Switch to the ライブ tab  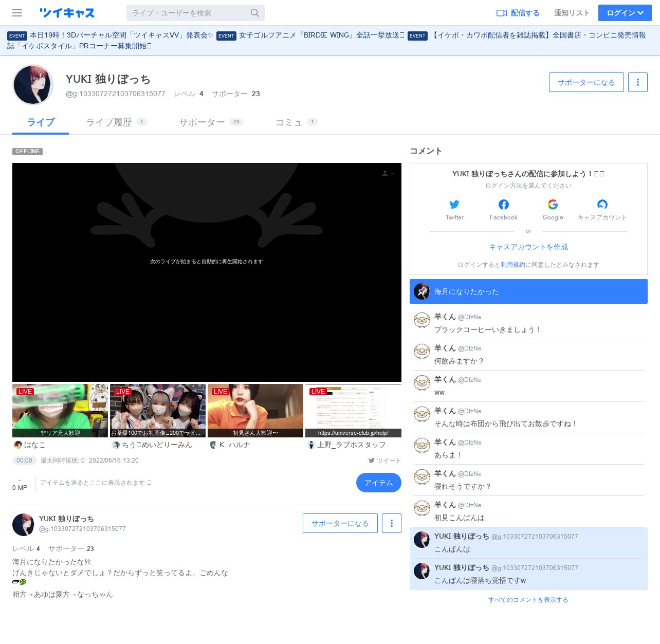[41, 122]
